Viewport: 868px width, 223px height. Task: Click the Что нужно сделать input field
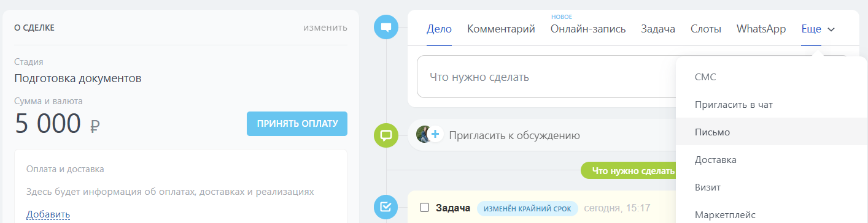pyautogui.click(x=546, y=77)
